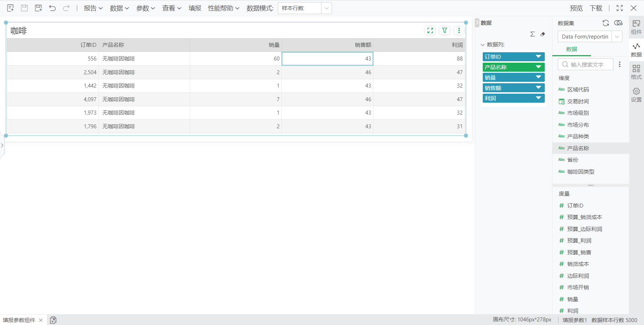Click the eraser clear-bindings icon
The height and width of the screenshot is (325, 644).
pos(543,34)
